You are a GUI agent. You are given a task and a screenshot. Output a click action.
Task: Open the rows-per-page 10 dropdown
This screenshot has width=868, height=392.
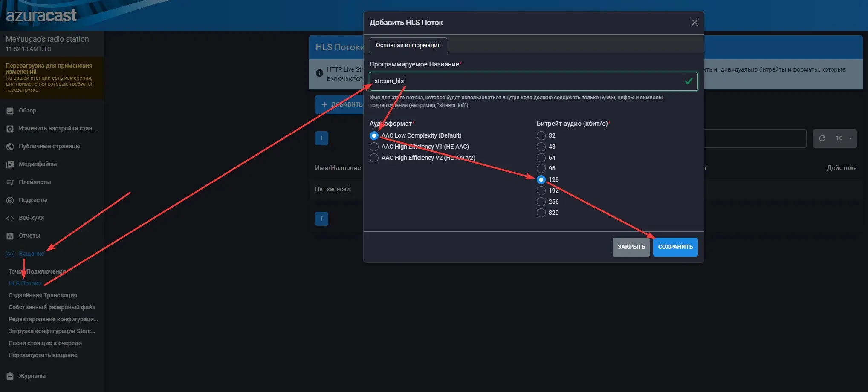844,138
